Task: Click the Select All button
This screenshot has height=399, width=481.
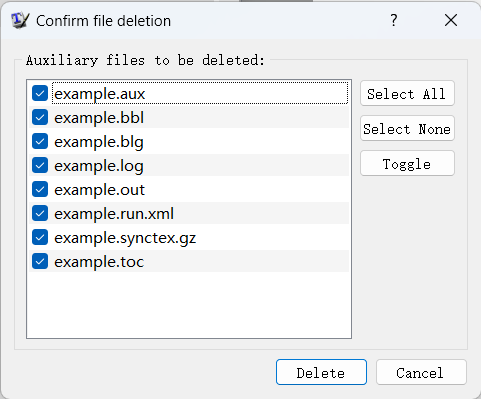Action: pyautogui.click(x=407, y=94)
